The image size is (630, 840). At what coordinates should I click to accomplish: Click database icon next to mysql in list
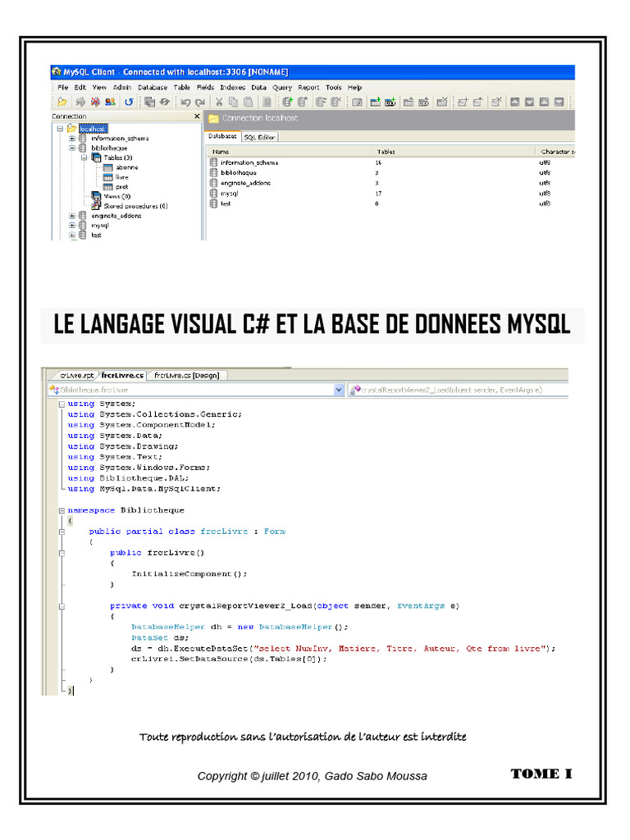[214, 194]
